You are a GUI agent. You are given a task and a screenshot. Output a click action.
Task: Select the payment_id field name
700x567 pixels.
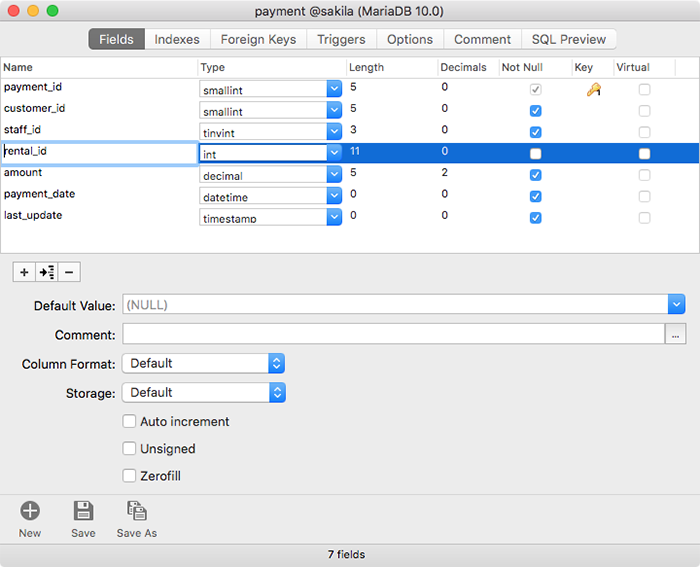[33, 87]
